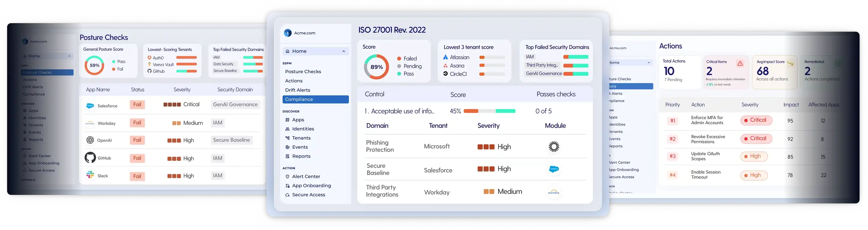This screenshot has height=230, width=868.
Task: Click the trend arrow icon on the Avg. Impact Score card
Action: [790, 63]
